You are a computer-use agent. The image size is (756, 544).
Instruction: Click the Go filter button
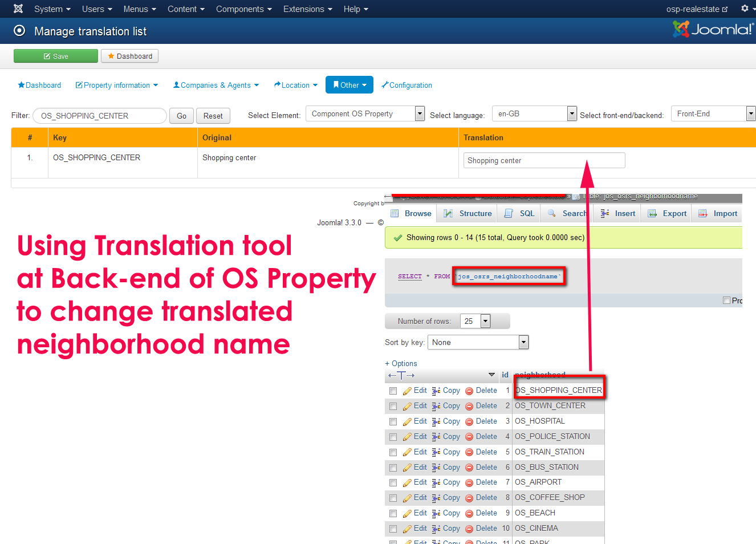[181, 116]
